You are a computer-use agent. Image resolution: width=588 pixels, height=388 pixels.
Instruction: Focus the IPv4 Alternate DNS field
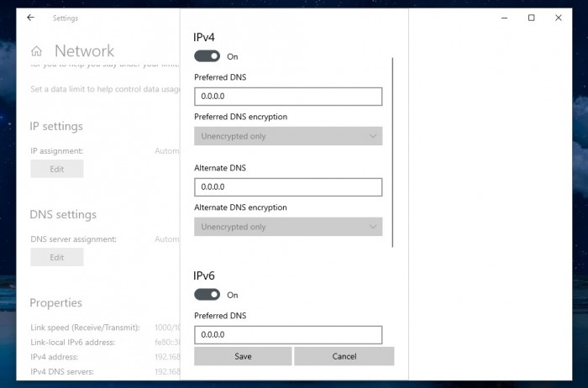point(288,187)
